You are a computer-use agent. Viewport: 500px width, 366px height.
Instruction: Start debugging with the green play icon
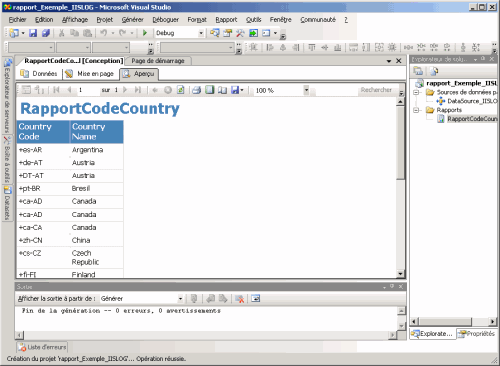(145, 33)
